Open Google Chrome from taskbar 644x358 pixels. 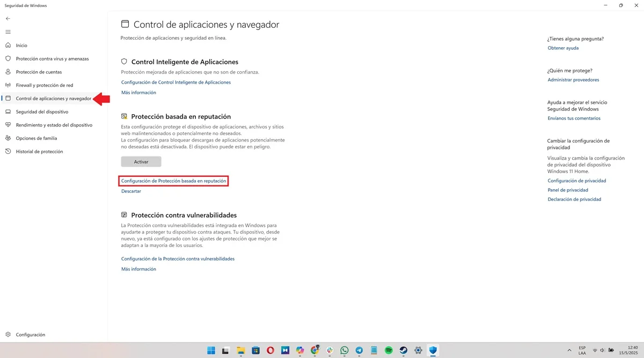tap(315, 350)
